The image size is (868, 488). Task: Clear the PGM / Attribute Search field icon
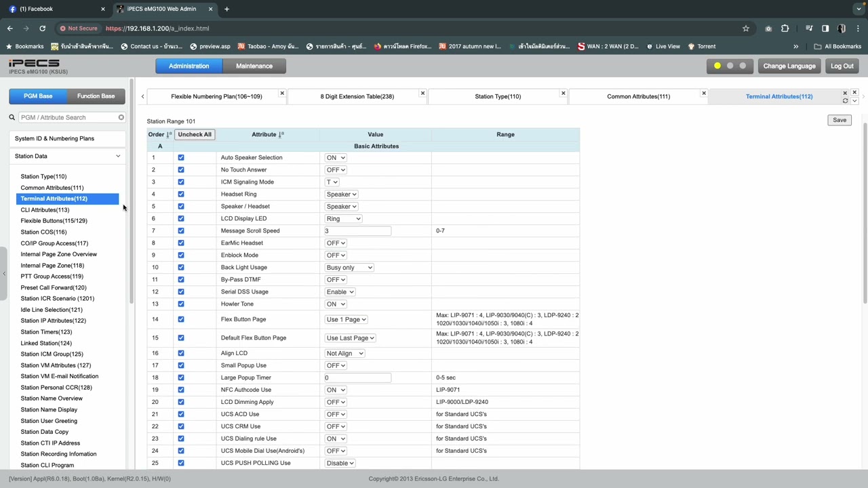(x=121, y=117)
